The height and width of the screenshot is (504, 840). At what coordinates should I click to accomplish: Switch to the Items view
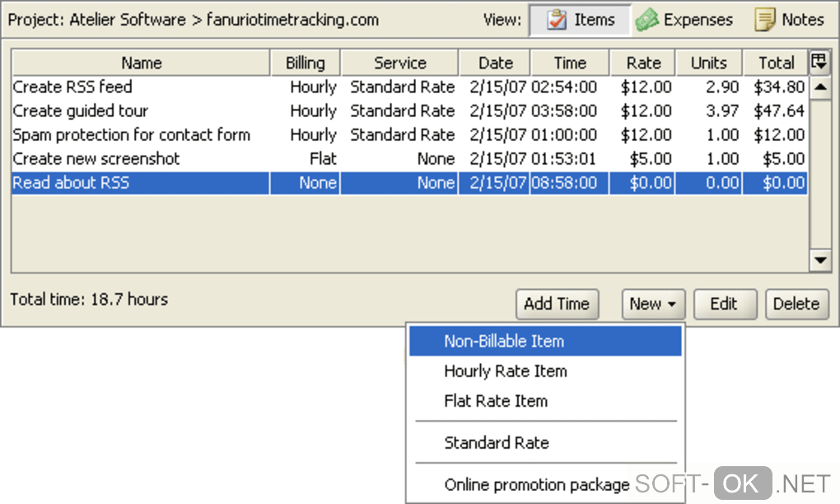click(580, 20)
